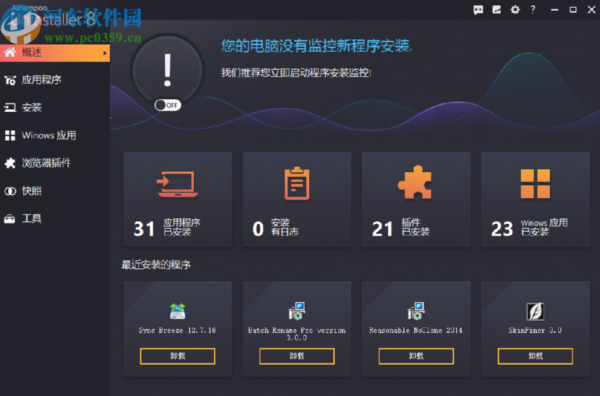Click the Sync Breeze program icon

(178, 311)
